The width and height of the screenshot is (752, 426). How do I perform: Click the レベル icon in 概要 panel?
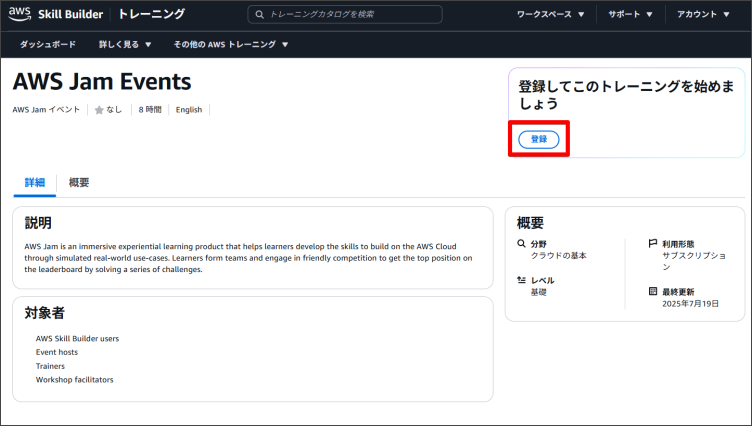click(521, 280)
